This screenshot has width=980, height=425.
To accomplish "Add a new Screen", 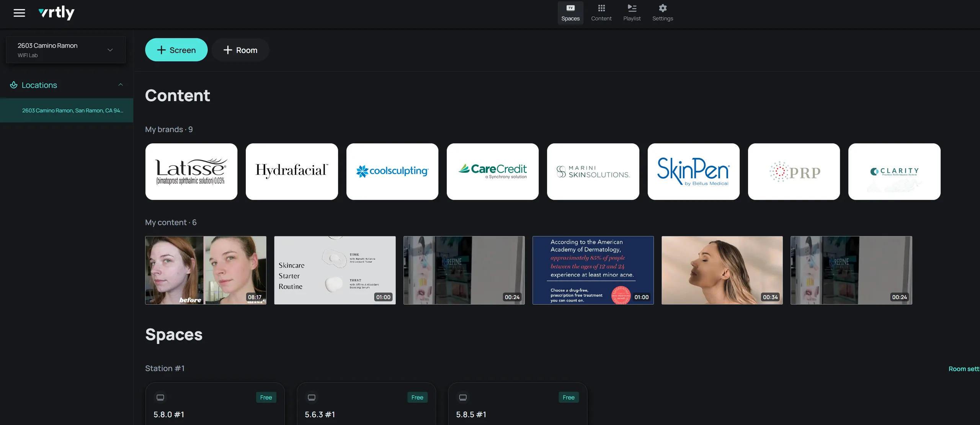I will pos(176,50).
